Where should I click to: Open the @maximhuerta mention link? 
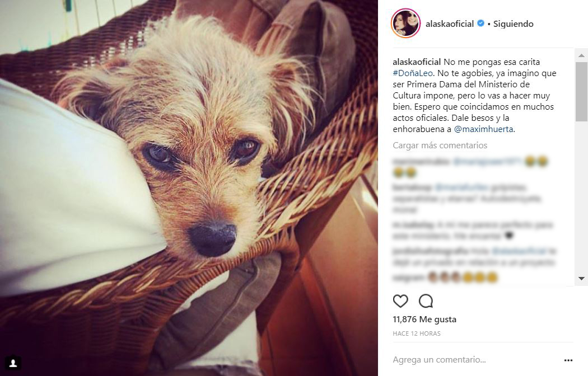coord(483,129)
